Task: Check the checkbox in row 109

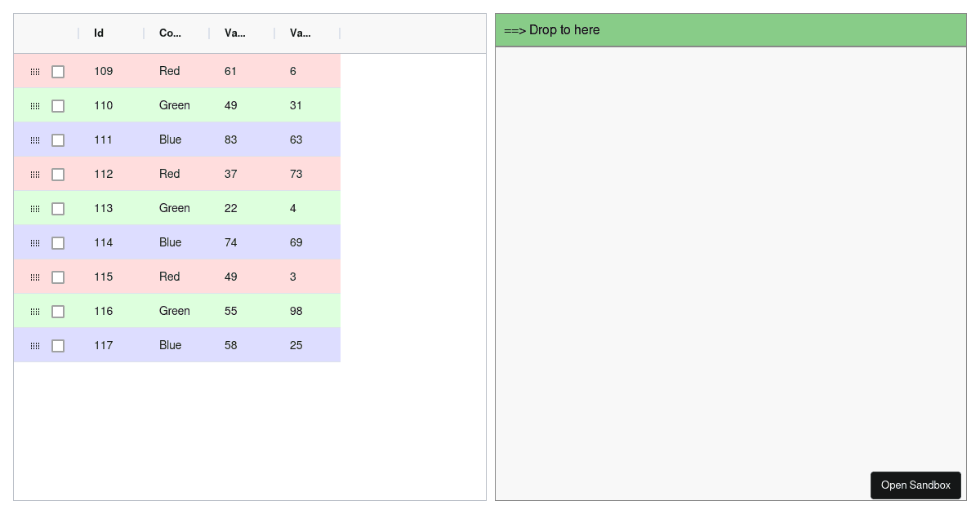Action: coord(58,72)
